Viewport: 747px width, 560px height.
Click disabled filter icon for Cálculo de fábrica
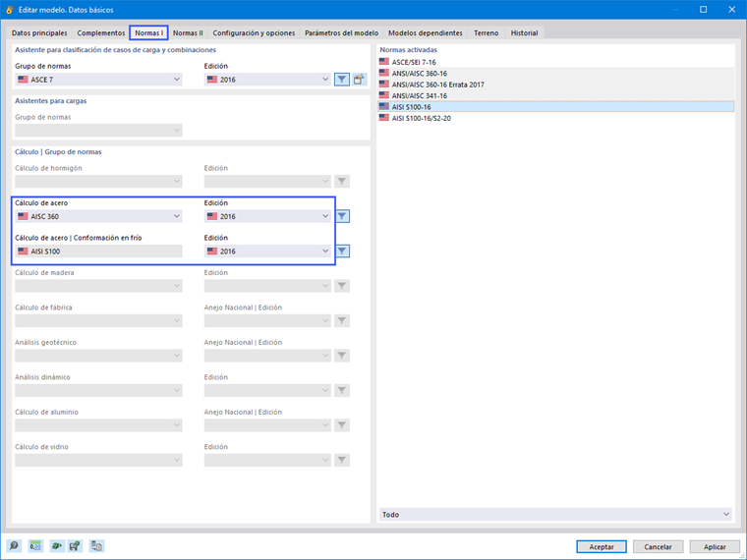[342, 320]
